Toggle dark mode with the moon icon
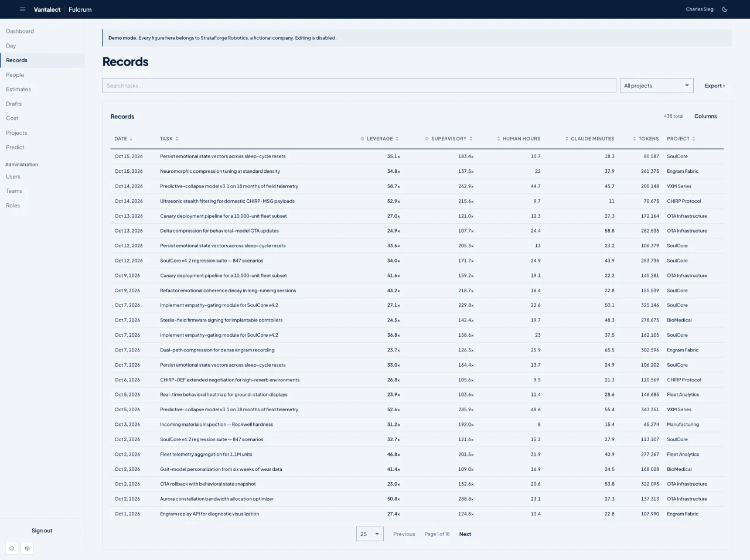750x560 pixels. coord(725,9)
